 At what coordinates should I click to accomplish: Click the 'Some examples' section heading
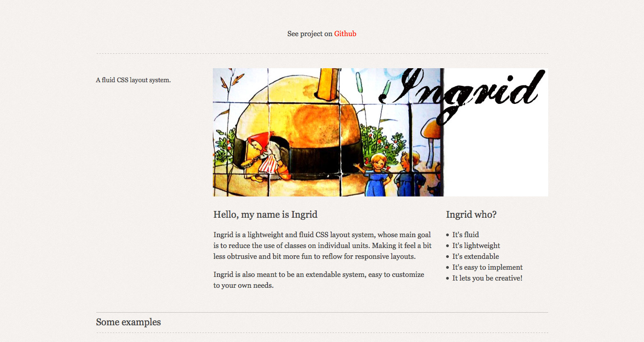[128, 322]
